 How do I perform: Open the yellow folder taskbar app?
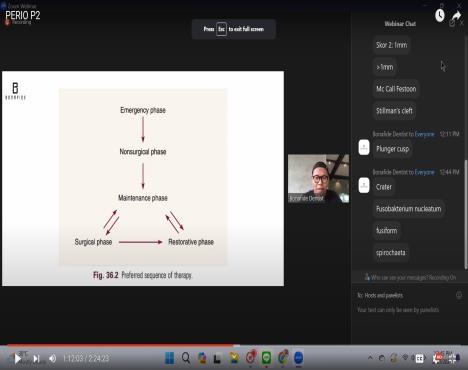(x=234, y=358)
